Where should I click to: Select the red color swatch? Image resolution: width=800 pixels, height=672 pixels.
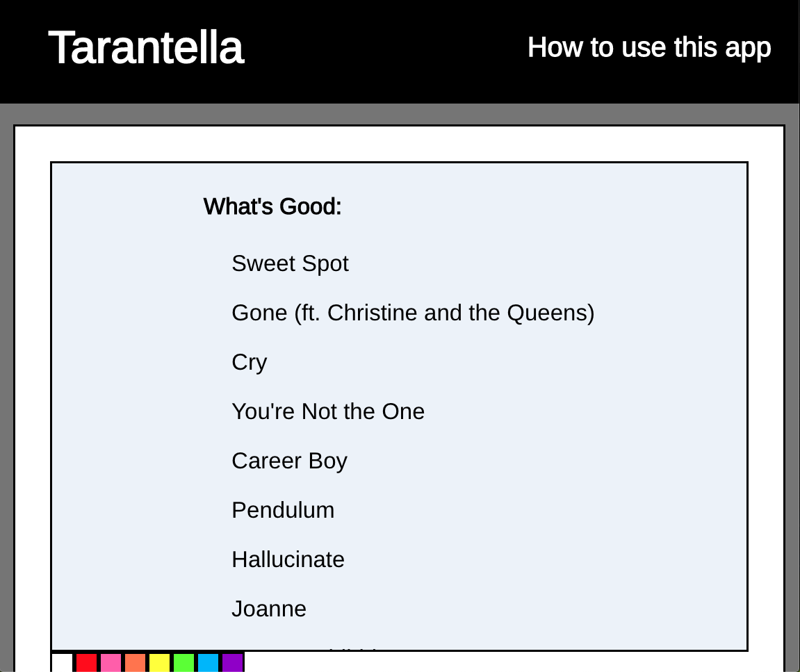tap(86, 663)
